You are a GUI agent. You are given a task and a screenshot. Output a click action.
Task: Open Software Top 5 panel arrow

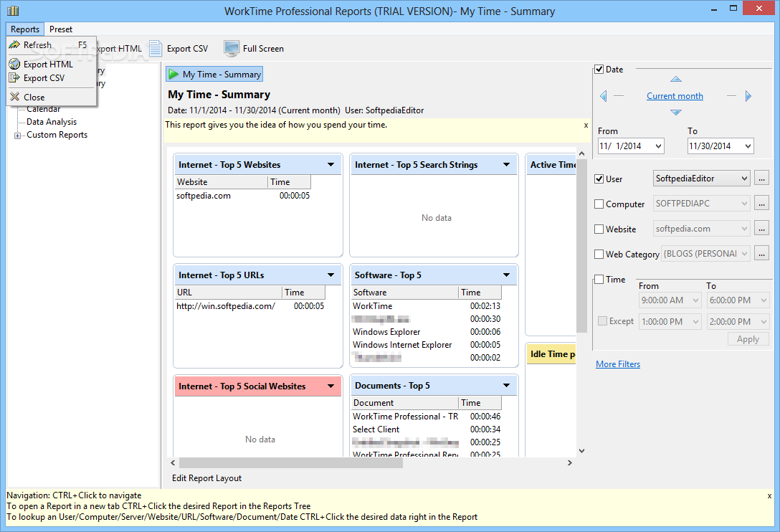tap(506, 275)
